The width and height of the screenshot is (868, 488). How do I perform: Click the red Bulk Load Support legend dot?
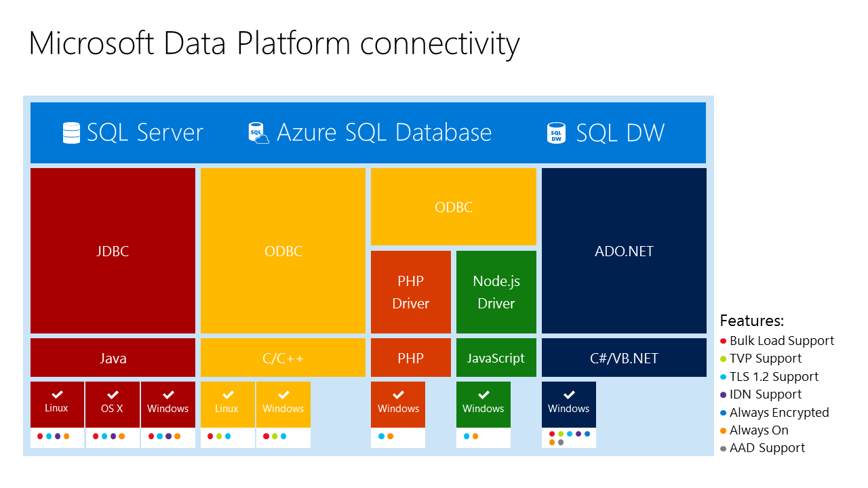(x=724, y=341)
